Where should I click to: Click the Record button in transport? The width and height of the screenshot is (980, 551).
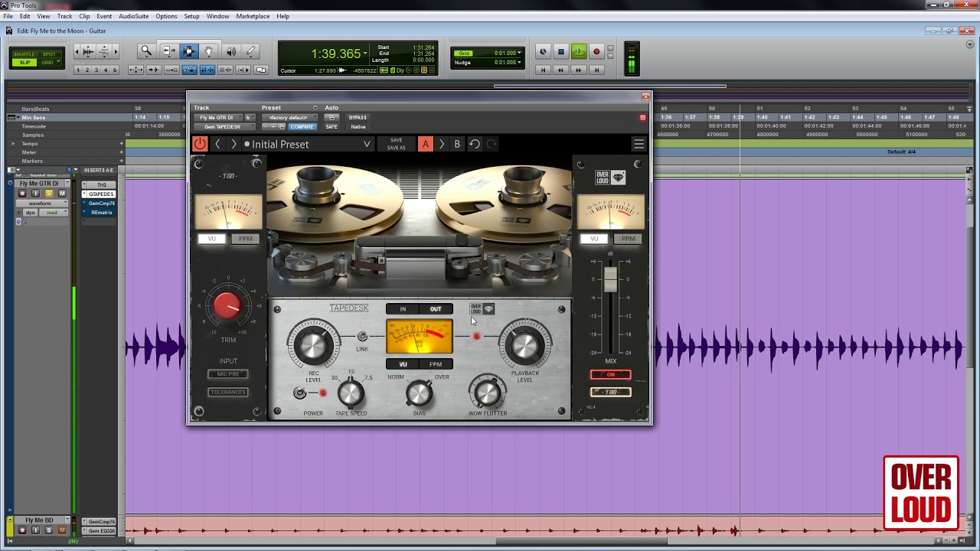click(596, 52)
